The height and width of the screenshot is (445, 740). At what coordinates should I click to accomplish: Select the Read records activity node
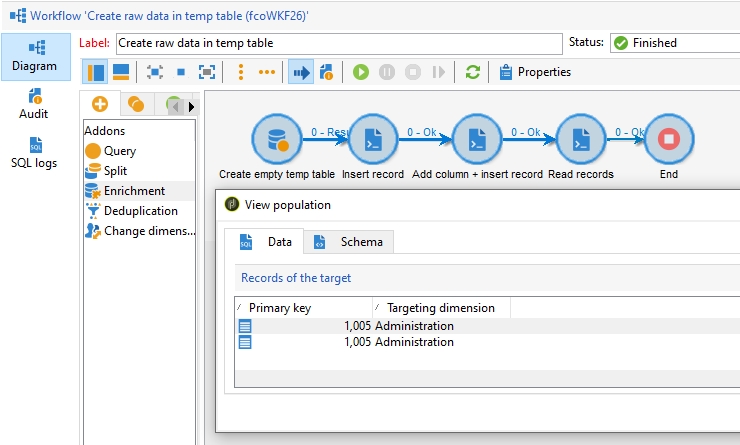tap(580, 139)
